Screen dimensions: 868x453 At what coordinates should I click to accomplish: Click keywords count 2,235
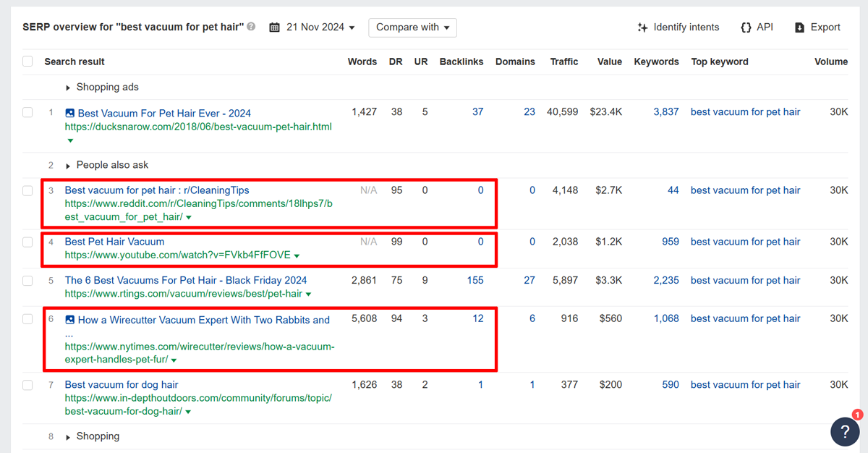point(666,280)
